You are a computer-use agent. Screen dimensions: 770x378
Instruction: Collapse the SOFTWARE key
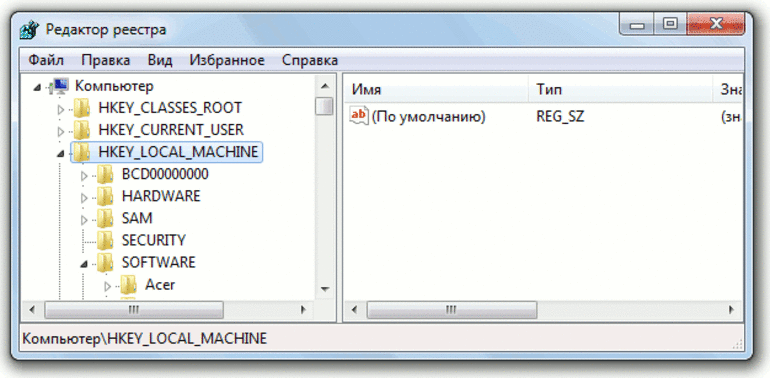(84, 264)
